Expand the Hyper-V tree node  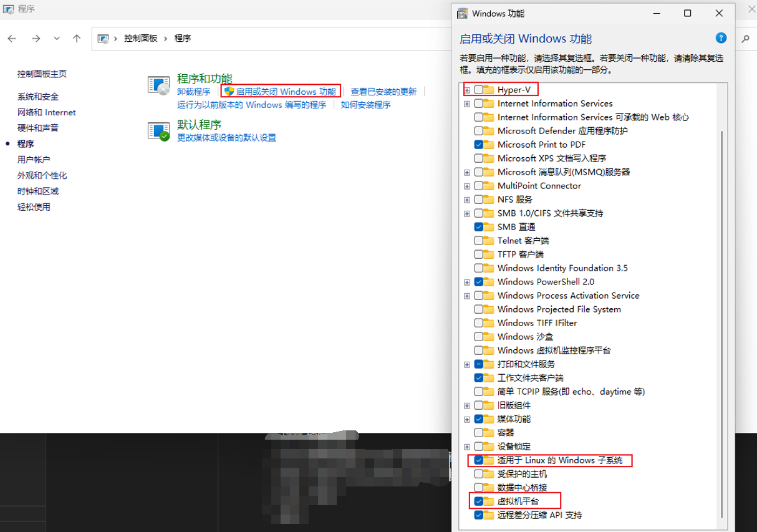[x=467, y=90]
